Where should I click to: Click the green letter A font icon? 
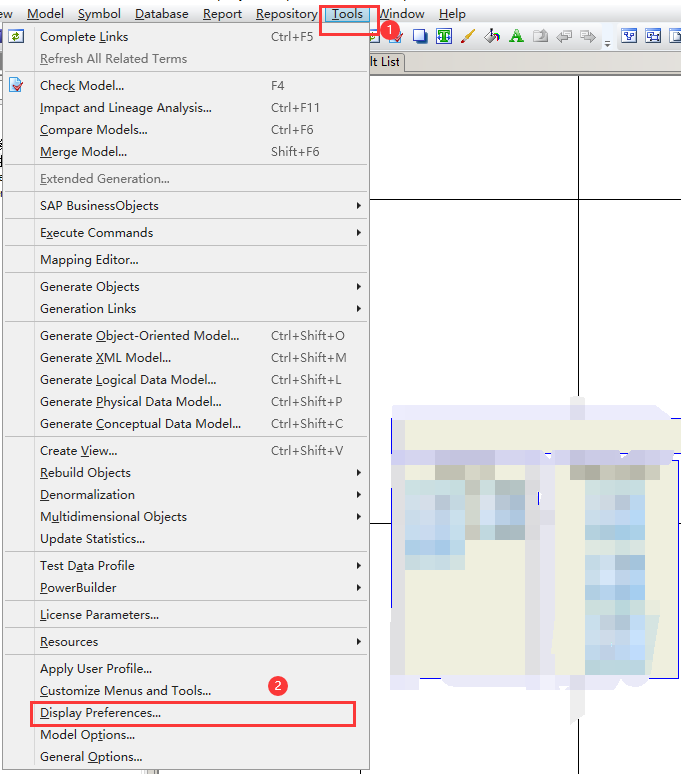(x=516, y=37)
